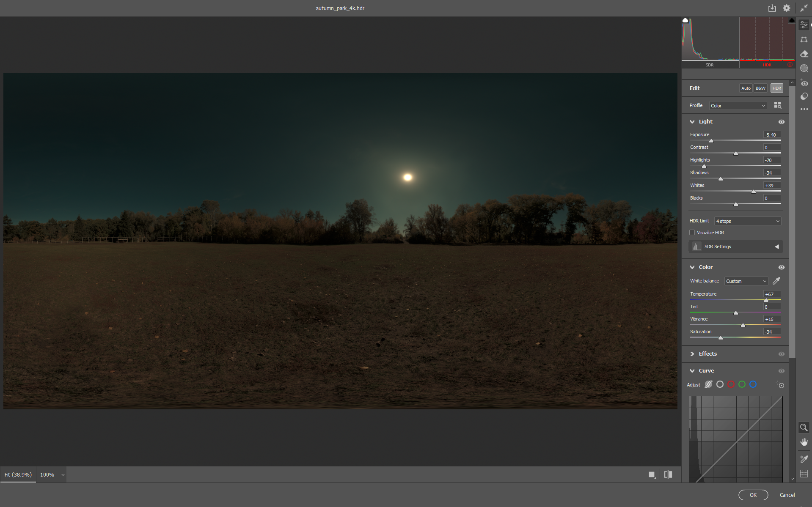Select the parametric curve adjust icon
This screenshot has width=812, height=507.
coord(708,384)
